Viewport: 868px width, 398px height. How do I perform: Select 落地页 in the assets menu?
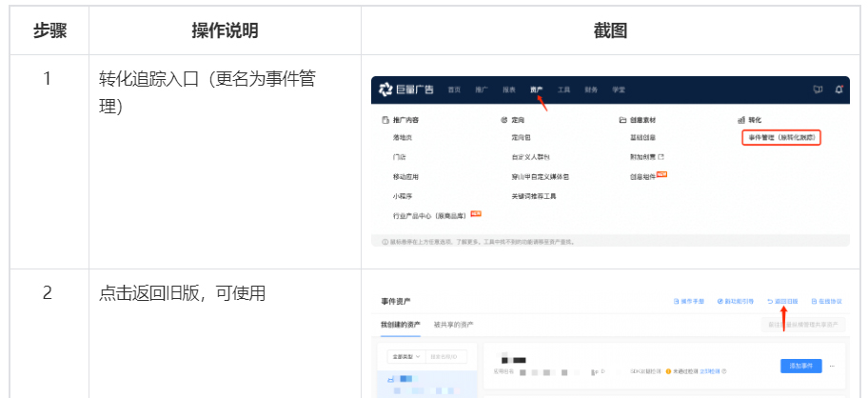point(403,137)
